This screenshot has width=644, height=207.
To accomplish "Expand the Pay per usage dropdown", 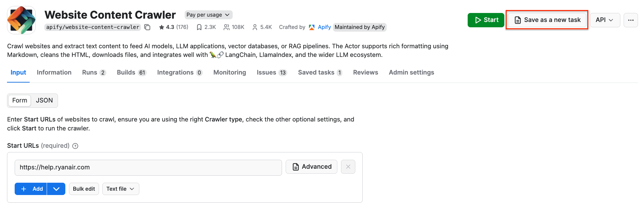I will pos(208,15).
